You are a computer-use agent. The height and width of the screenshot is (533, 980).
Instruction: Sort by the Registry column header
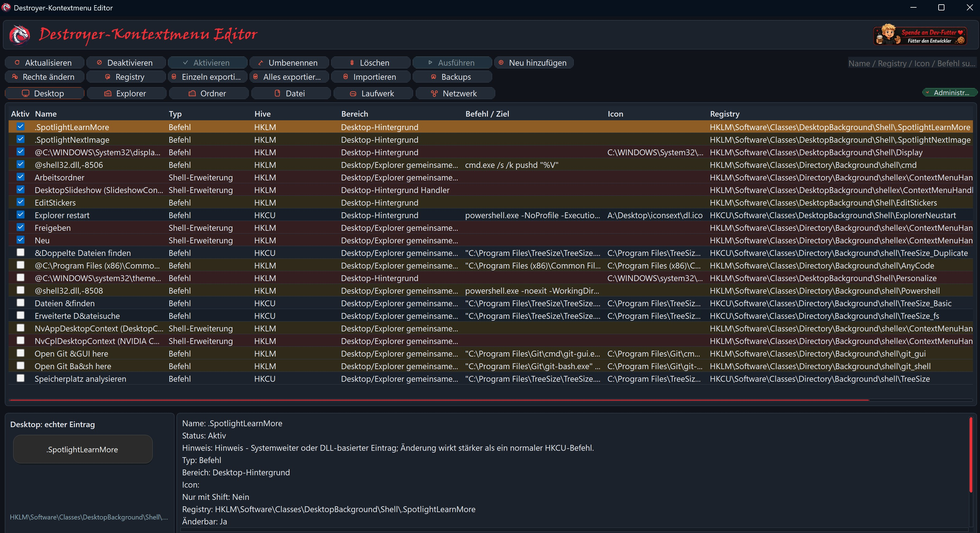pos(725,114)
